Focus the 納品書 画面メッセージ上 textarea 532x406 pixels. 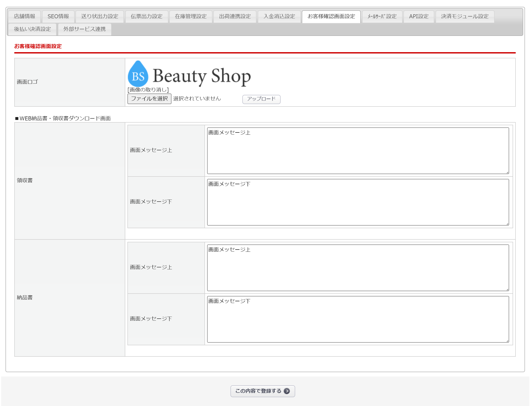(x=358, y=268)
